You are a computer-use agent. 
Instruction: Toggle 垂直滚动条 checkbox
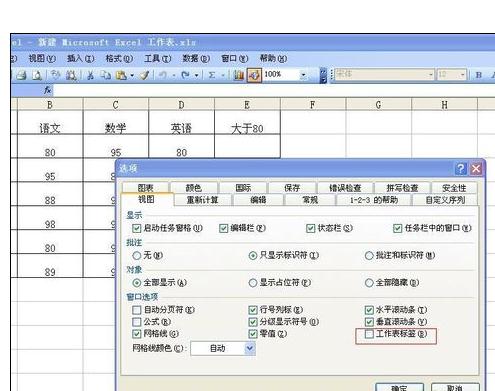pyautogui.click(x=369, y=322)
